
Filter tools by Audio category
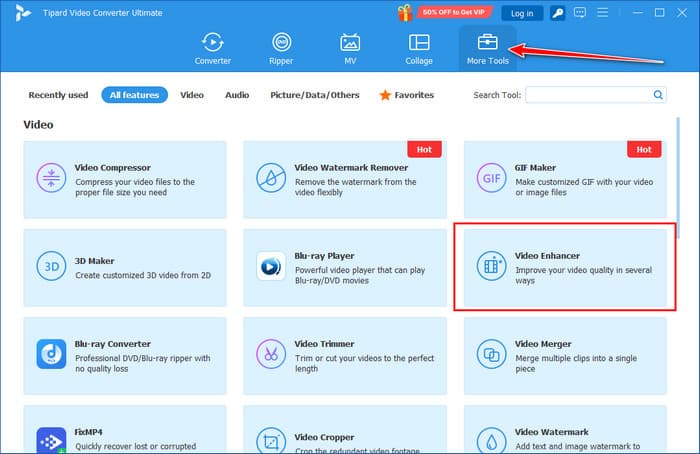point(237,95)
